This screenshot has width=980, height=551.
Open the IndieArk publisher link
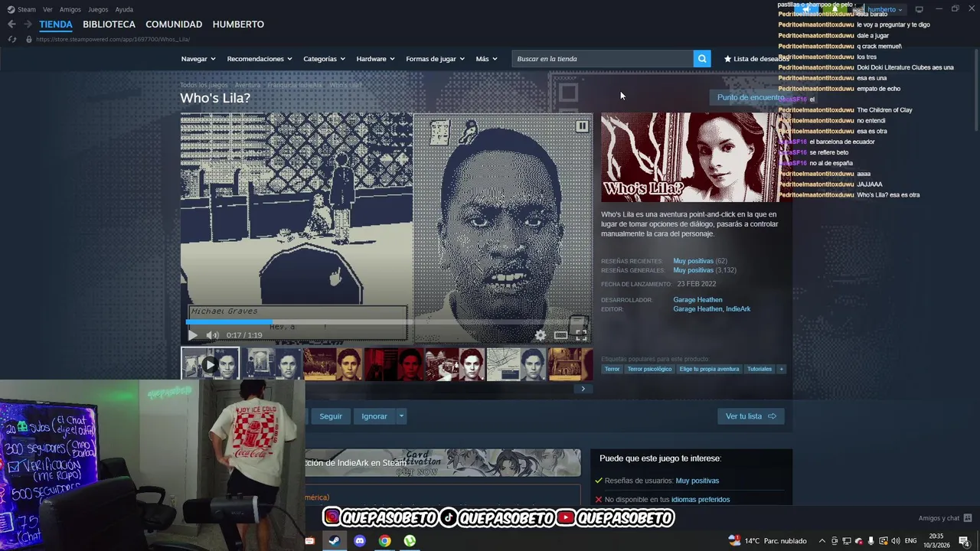738,309
